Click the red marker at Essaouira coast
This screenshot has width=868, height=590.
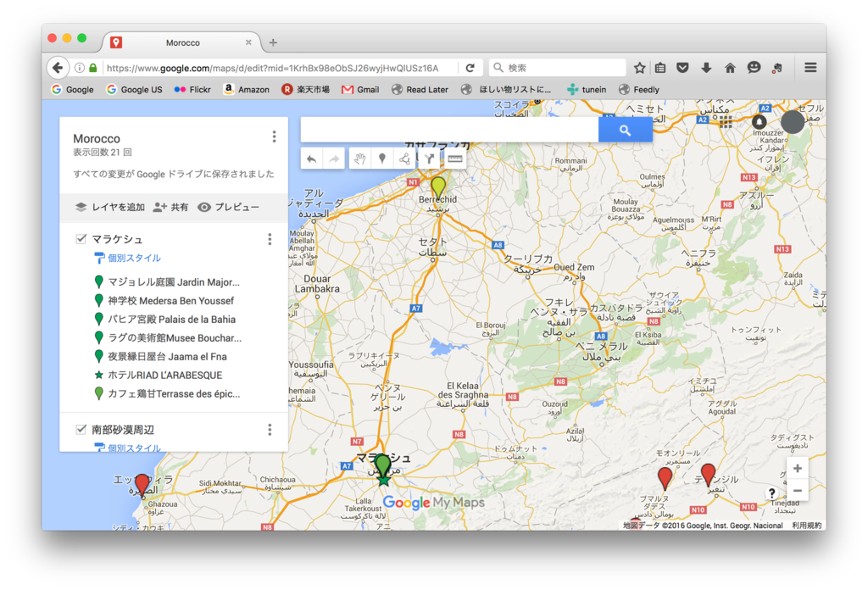pos(142,484)
